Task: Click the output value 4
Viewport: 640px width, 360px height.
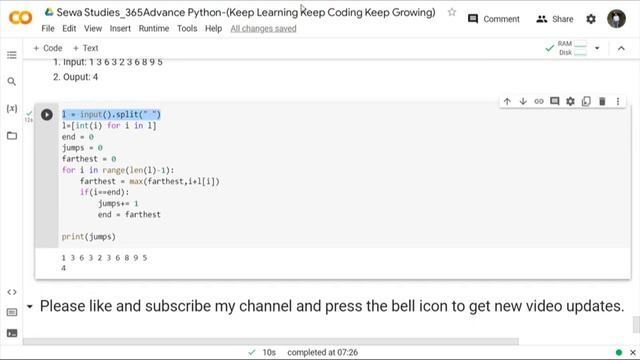Action: point(63,268)
